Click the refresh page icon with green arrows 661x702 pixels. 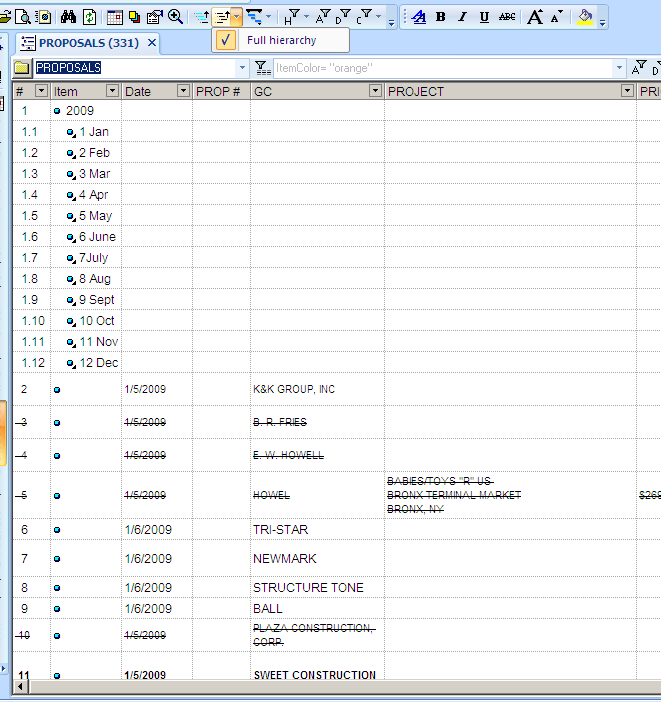coord(90,17)
